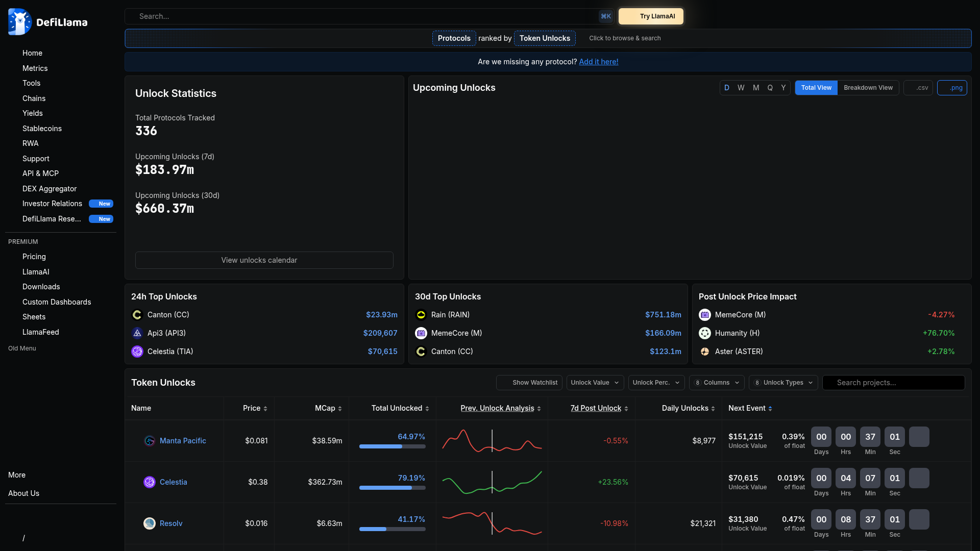
Task: Select the Y yearly interval
Action: click(783, 88)
